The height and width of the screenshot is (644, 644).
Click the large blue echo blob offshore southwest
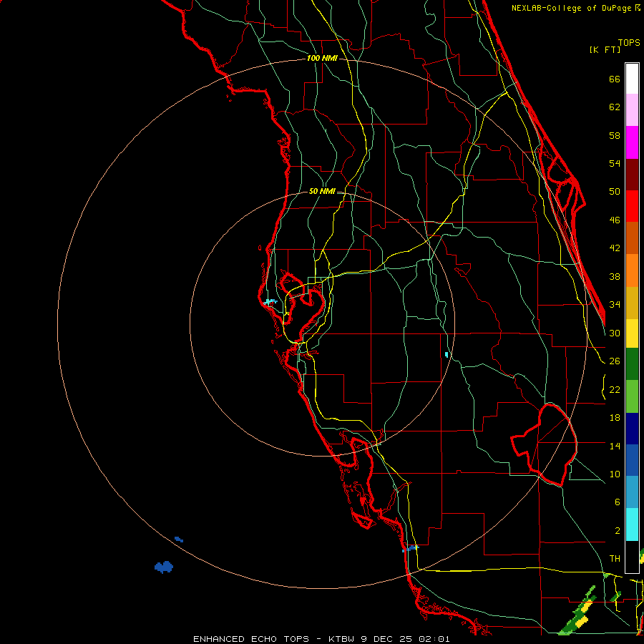[164, 567]
